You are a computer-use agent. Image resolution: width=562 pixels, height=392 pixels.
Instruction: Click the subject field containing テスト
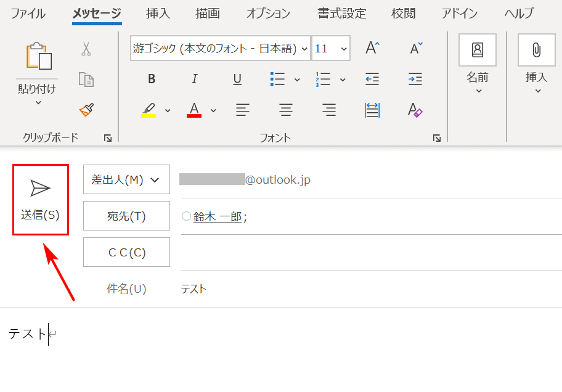tap(370, 288)
